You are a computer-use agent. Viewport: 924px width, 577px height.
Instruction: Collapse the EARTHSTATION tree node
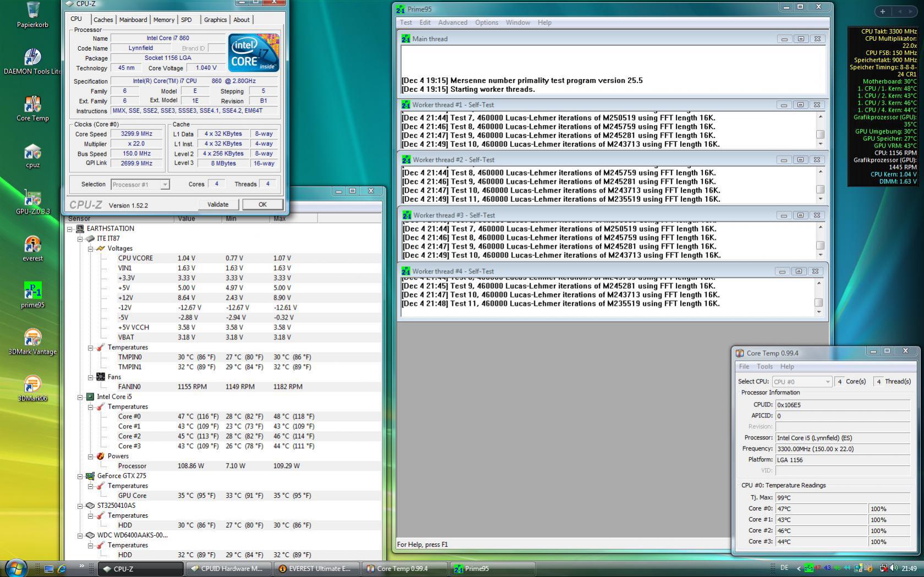click(70, 229)
